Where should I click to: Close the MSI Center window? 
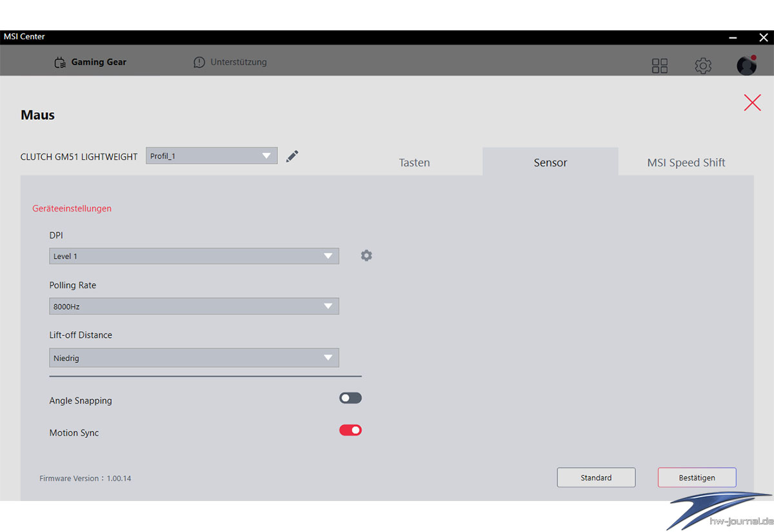[x=763, y=37]
